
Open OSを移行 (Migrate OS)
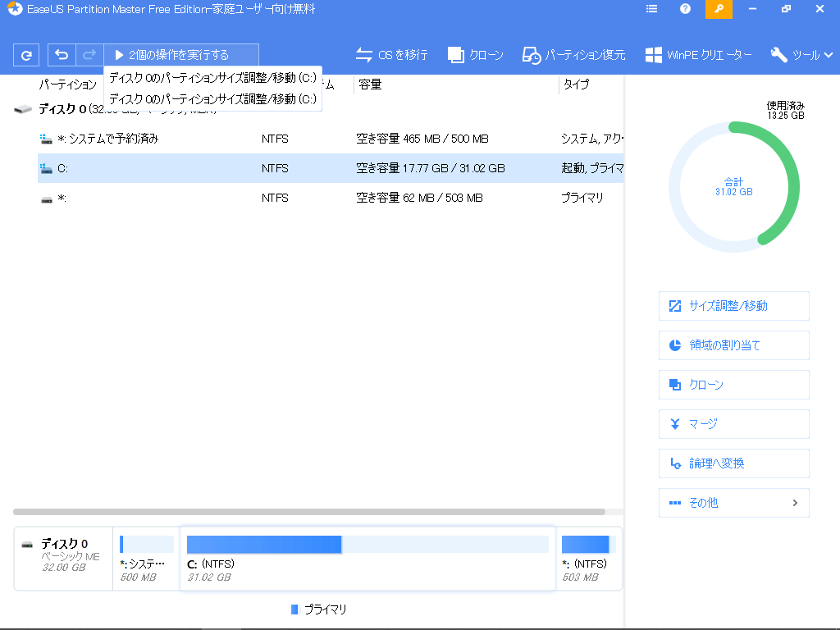coord(391,55)
